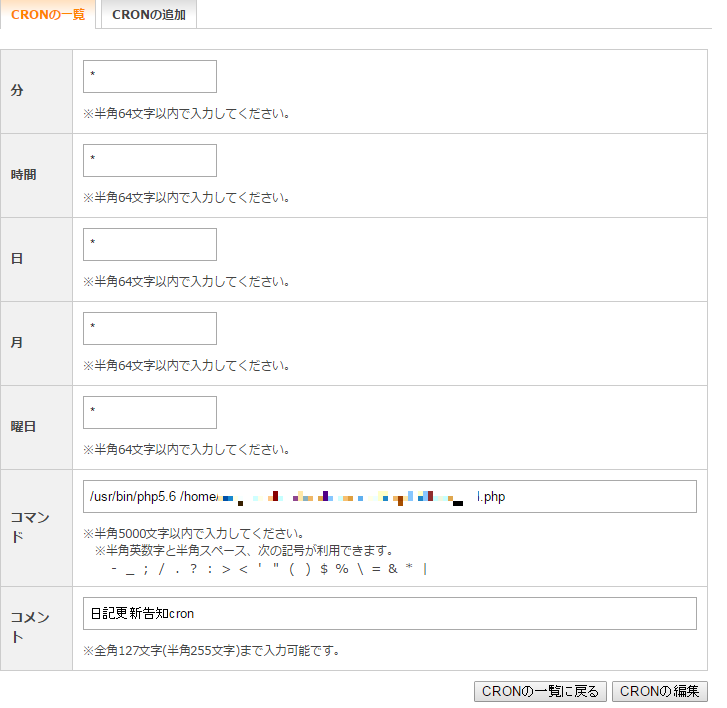The width and height of the screenshot is (727, 708).
Task: Click the 分 (minute) input field
Action: pos(150,76)
